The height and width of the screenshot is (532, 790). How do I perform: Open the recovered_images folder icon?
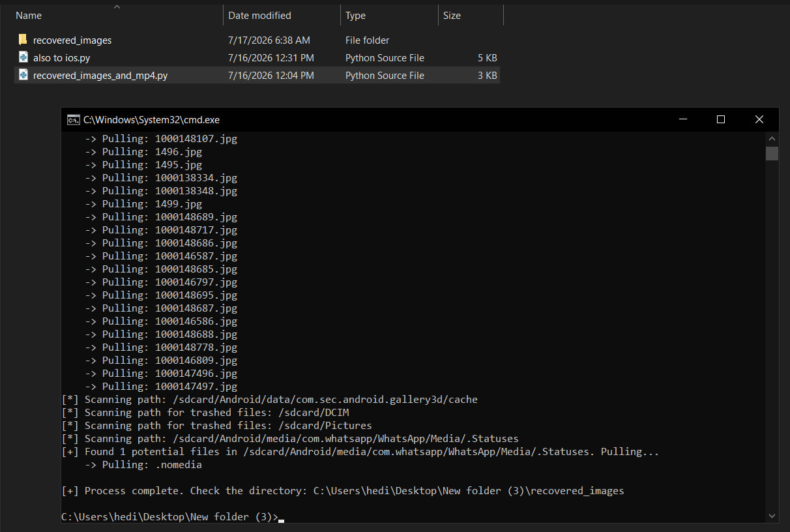point(23,40)
